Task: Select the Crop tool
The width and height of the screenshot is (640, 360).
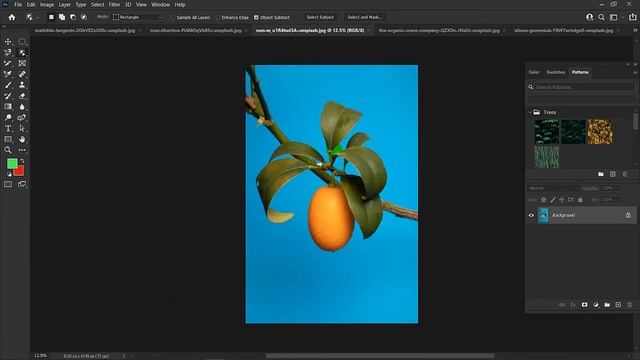Action: [x=8, y=63]
